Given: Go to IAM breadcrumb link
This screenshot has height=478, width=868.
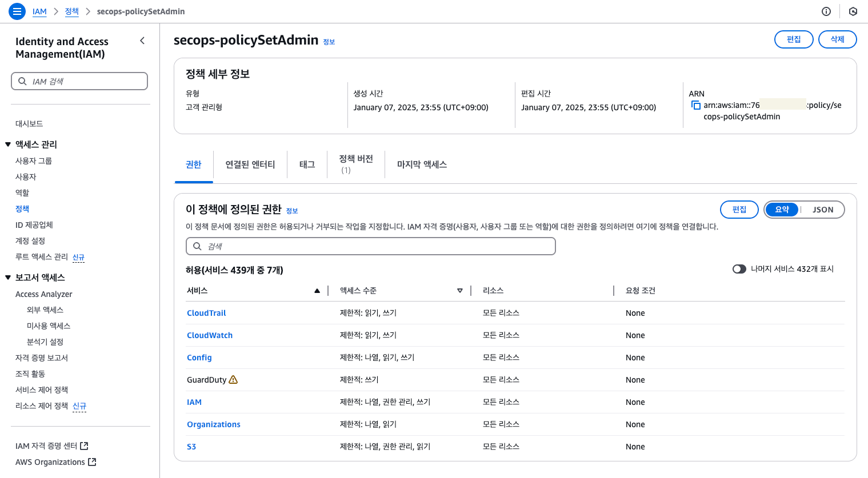Looking at the screenshot, I should (39, 11).
